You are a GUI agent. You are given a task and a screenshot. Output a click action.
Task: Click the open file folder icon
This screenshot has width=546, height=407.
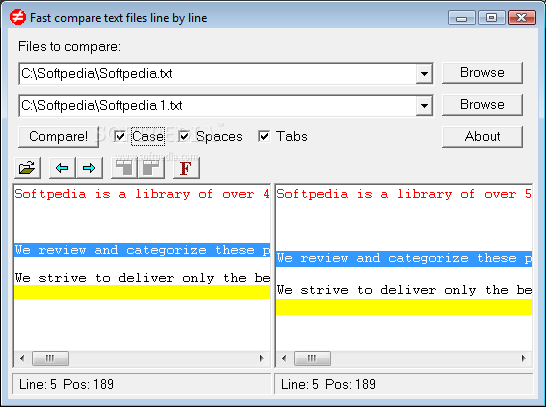point(28,168)
